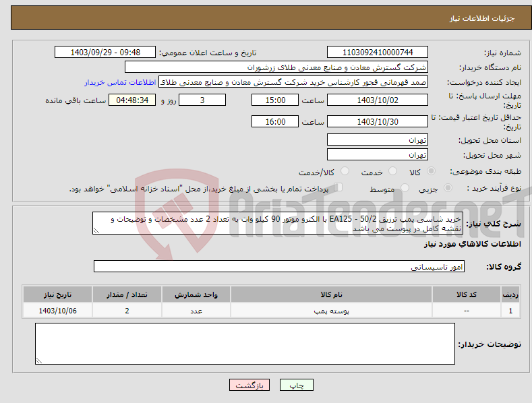Click the ردیف column header
Viewport: 532px width, 403px height.
click(510, 294)
